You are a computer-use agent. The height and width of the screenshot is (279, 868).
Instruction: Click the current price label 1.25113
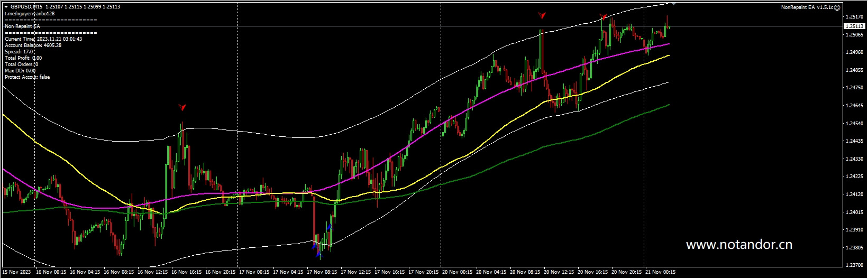[854, 26]
